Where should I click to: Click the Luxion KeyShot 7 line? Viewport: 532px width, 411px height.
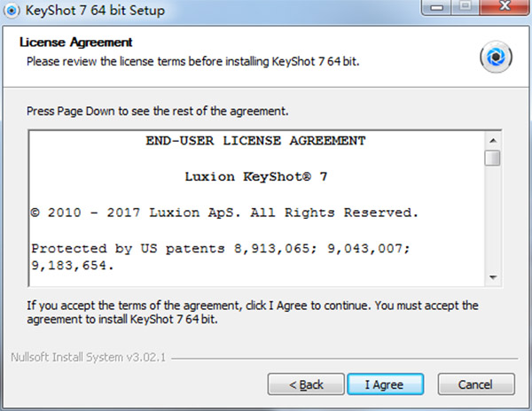255,176
